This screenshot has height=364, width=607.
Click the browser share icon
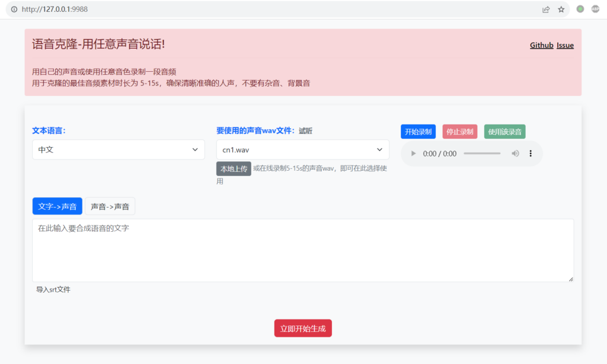click(x=545, y=9)
